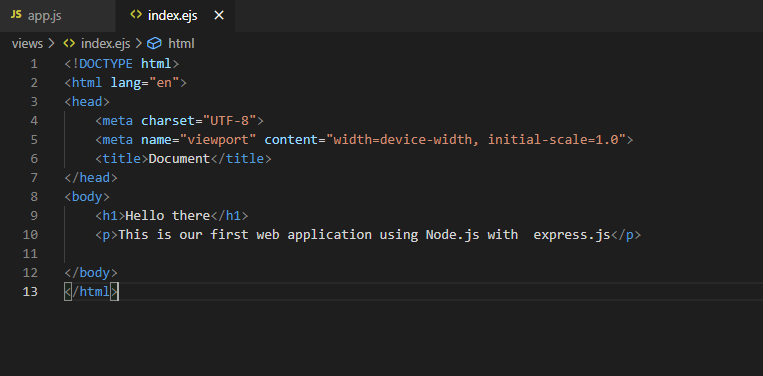Expand the chevron after index.ejs breadcrumb
763x376 pixels.
pyautogui.click(x=138, y=44)
